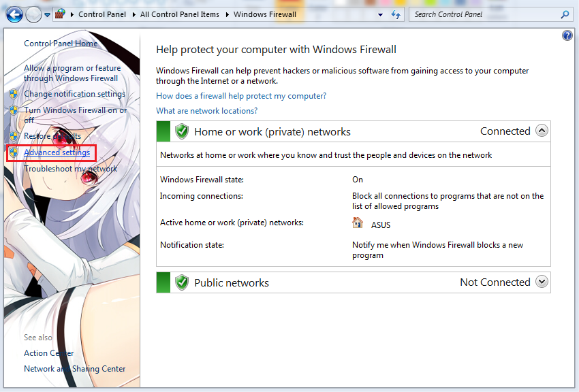
Task: Open Change notification settings link
Action: (x=75, y=94)
